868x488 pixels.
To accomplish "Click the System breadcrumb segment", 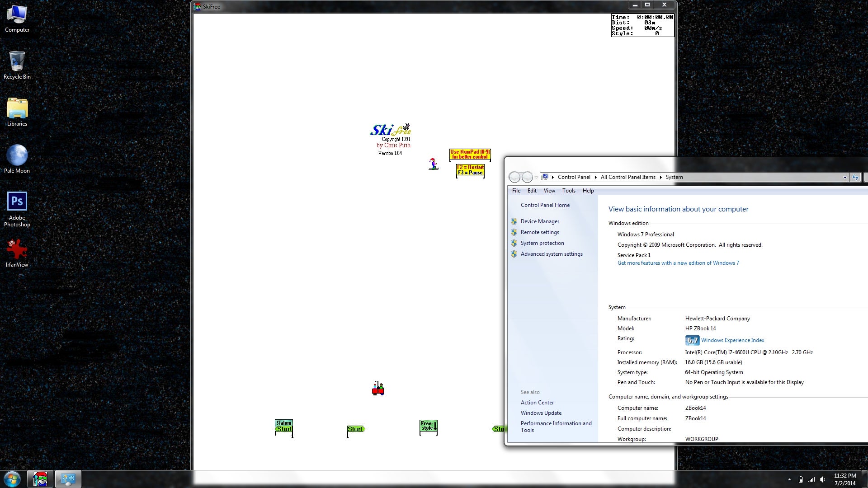I will (x=674, y=177).
